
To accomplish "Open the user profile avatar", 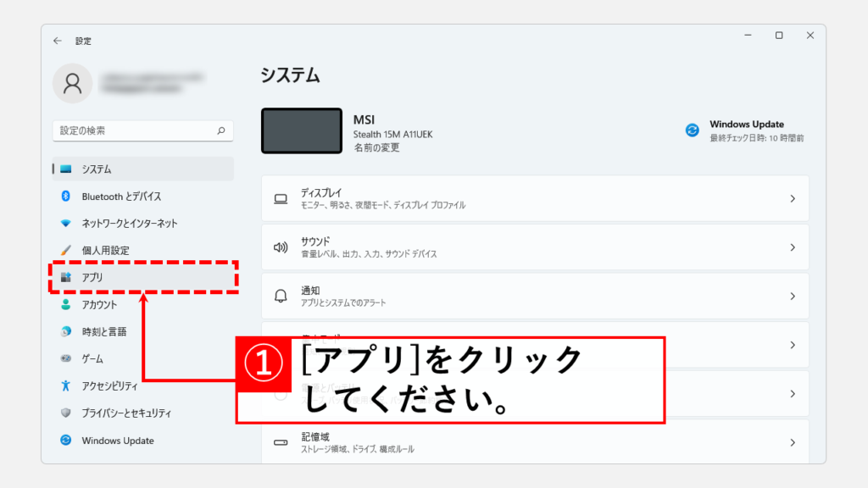I will tap(73, 84).
